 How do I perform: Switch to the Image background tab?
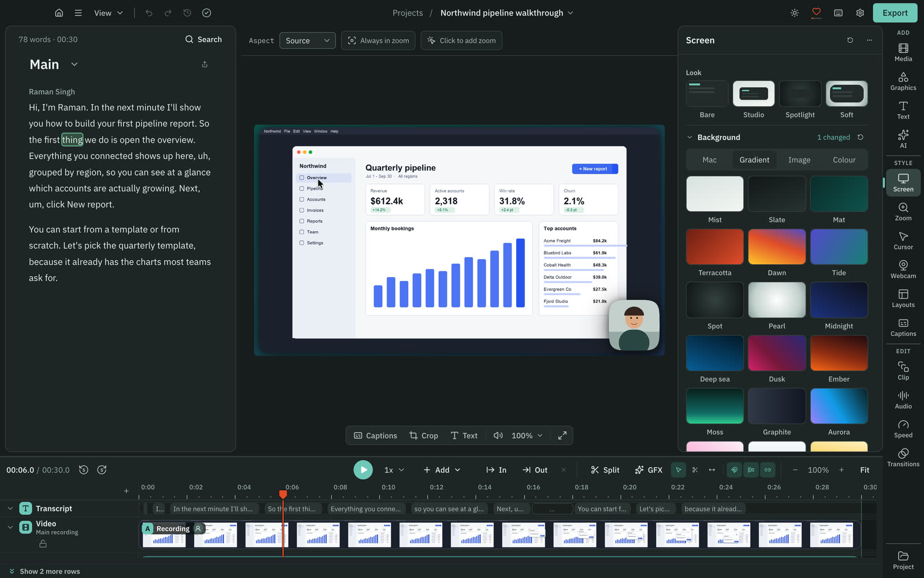799,160
